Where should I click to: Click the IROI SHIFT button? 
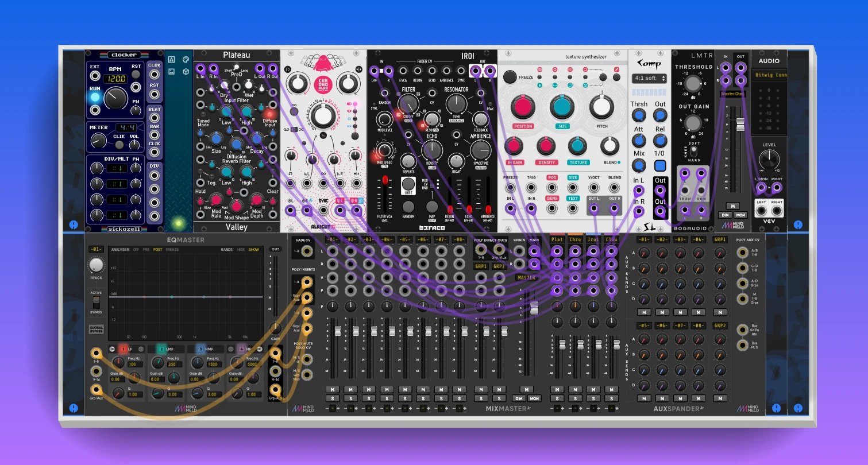pos(408,185)
